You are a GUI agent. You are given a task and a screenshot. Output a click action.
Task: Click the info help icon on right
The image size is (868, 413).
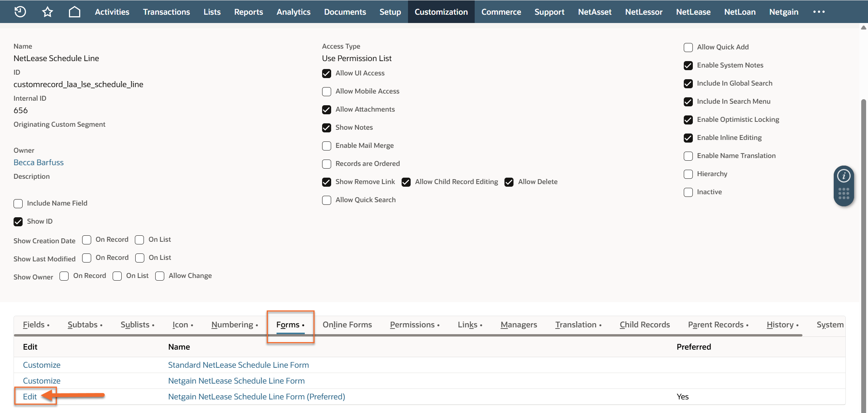(x=844, y=176)
